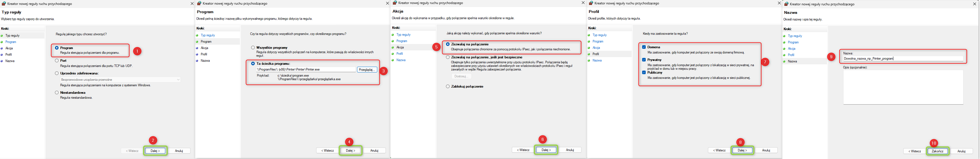
Task: Click the Nazwa rule name input field
Action: tap(903, 58)
